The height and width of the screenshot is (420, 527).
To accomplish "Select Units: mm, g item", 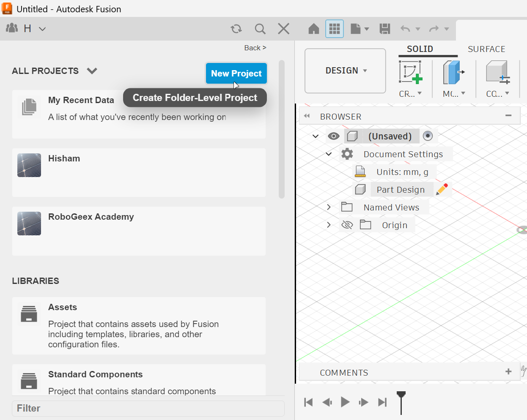I will (402, 172).
